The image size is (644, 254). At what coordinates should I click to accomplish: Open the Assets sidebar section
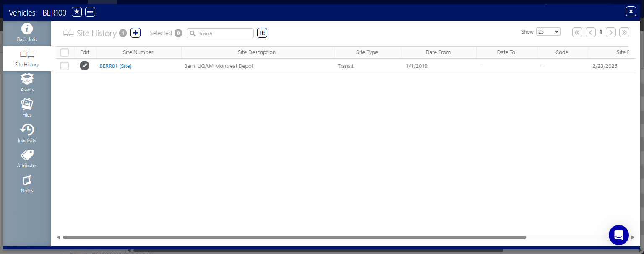click(27, 83)
